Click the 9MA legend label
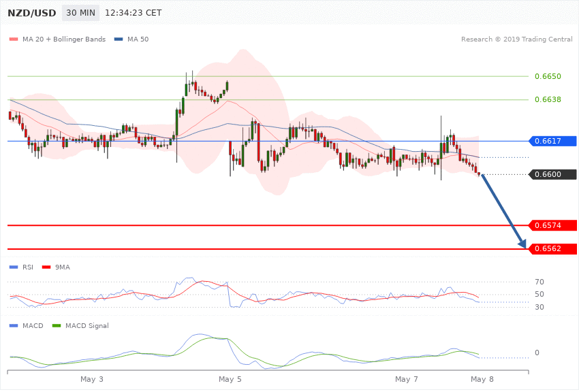 (63, 267)
